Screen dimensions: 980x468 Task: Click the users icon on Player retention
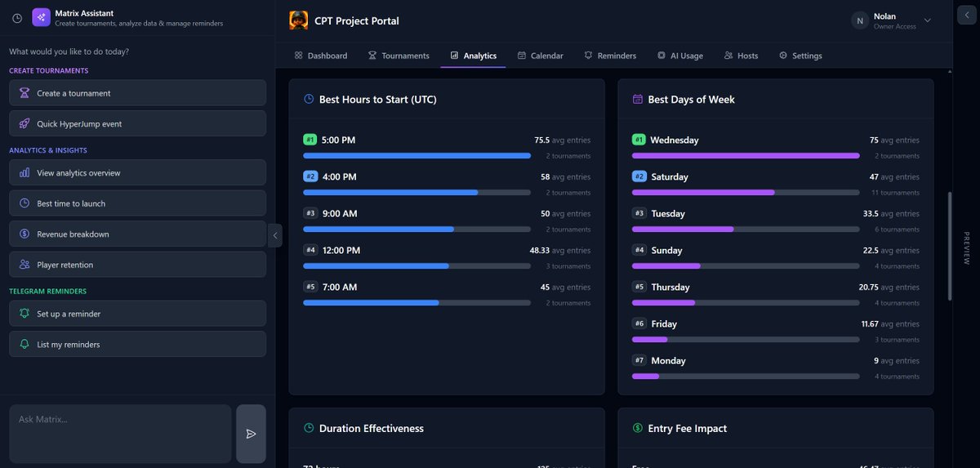24,265
